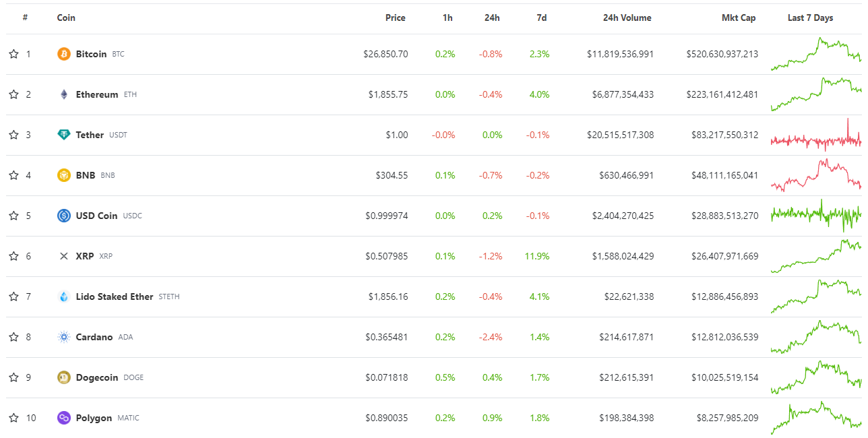Screen dimensions: 868x438
Task: Click the Tether coin icon
Action: coord(64,135)
